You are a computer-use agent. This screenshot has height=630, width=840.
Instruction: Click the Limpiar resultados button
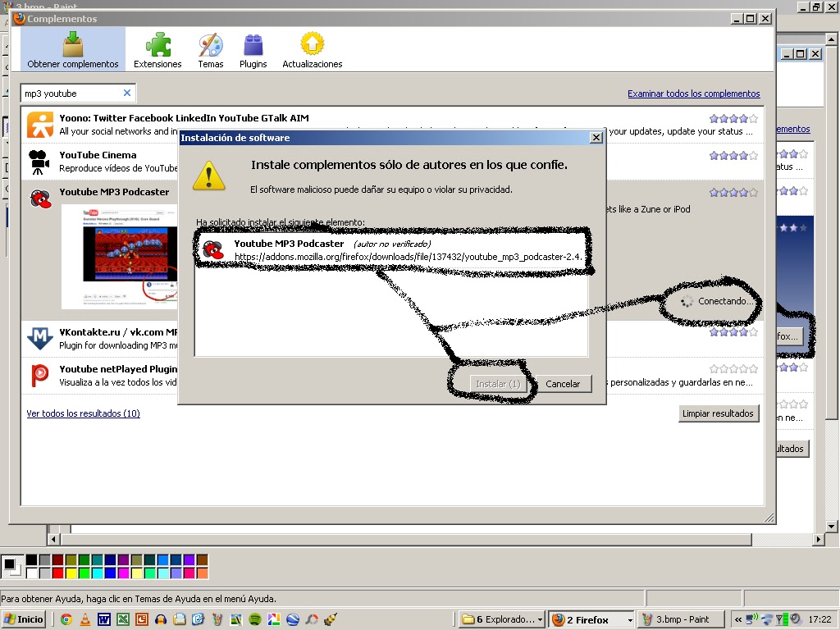(x=718, y=413)
